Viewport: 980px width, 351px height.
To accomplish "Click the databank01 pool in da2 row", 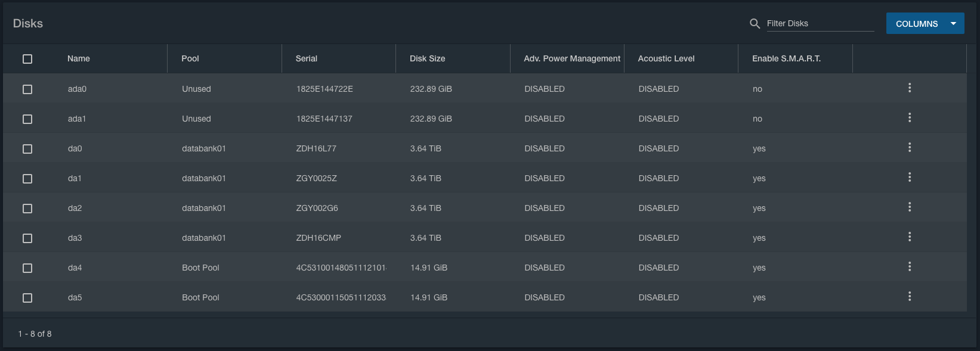I will coord(204,208).
